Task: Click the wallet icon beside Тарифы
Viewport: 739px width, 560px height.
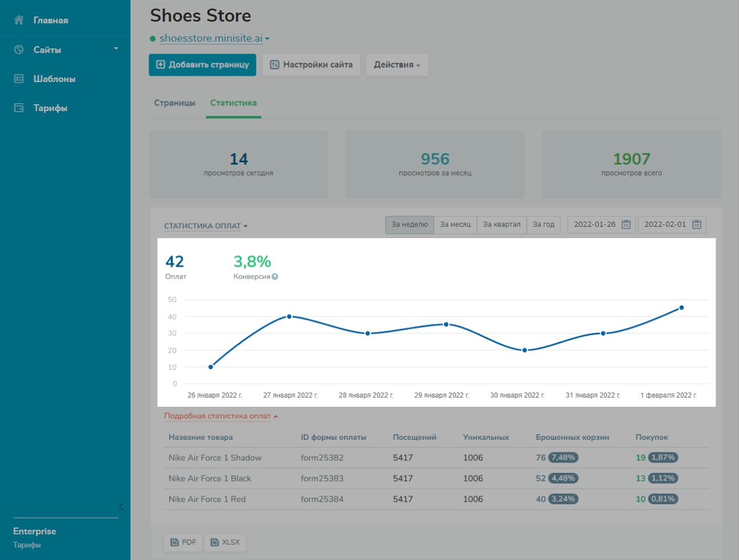Action: coord(19,108)
